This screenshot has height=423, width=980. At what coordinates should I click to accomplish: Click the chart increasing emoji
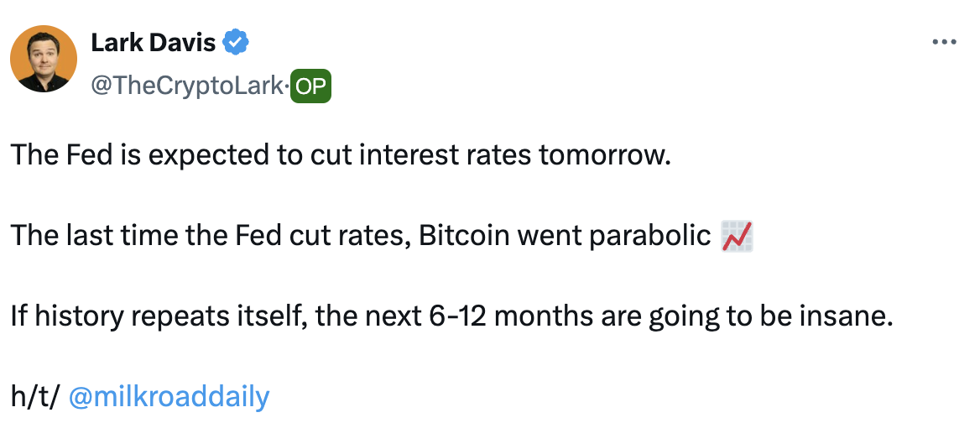coord(736,237)
